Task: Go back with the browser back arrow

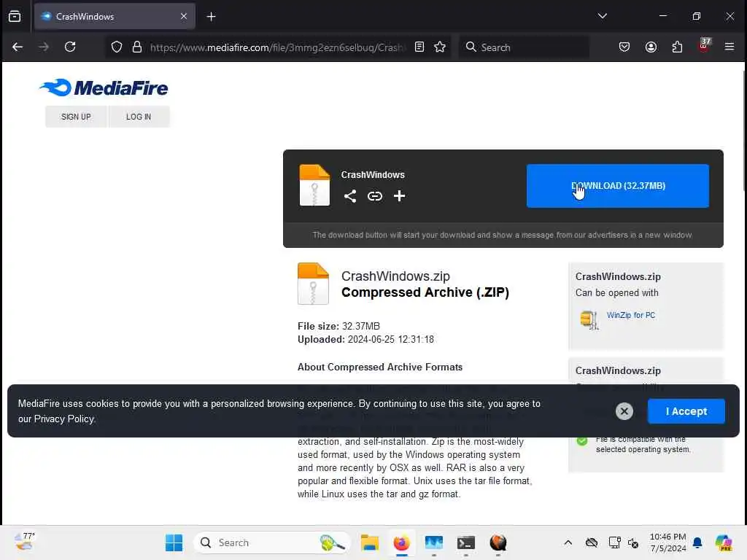Action: coord(18,47)
